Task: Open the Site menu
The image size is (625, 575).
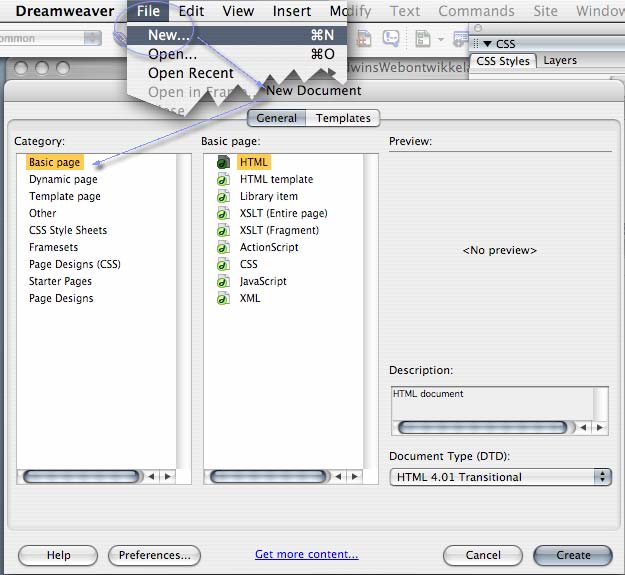Action: 545,11
